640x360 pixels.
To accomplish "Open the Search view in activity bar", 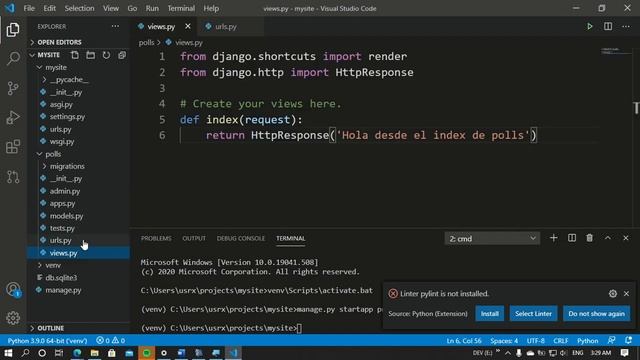I will coord(13,58).
